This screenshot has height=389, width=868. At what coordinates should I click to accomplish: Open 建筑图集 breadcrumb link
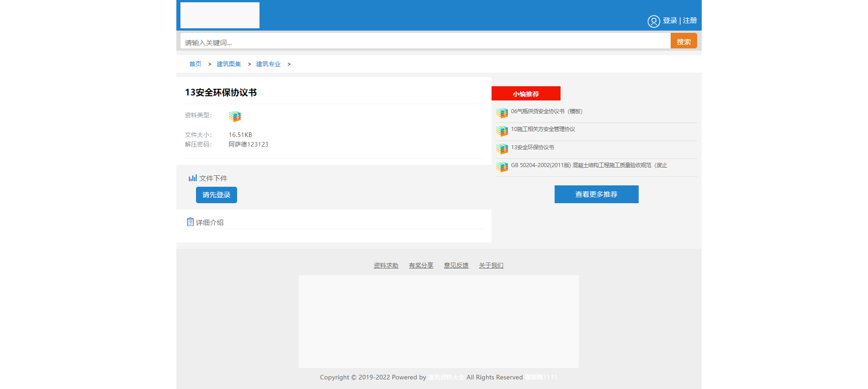coord(229,64)
